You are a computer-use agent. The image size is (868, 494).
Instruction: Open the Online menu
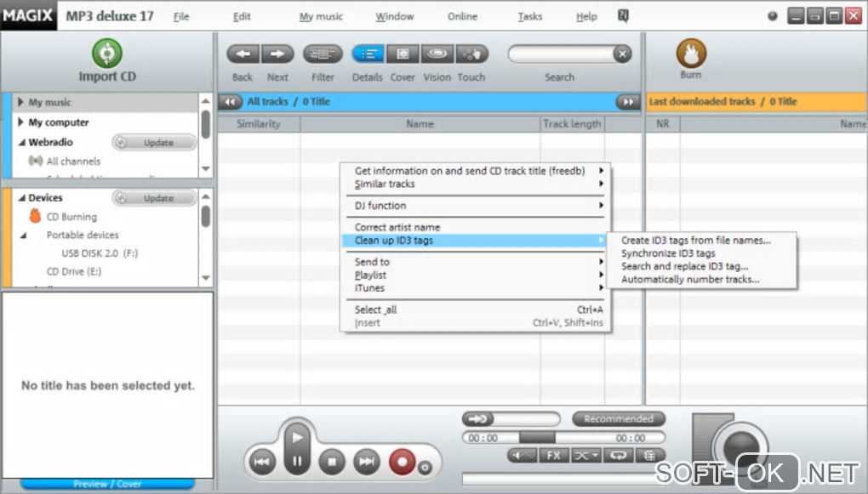pyautogui.click(x=462, y=17)
